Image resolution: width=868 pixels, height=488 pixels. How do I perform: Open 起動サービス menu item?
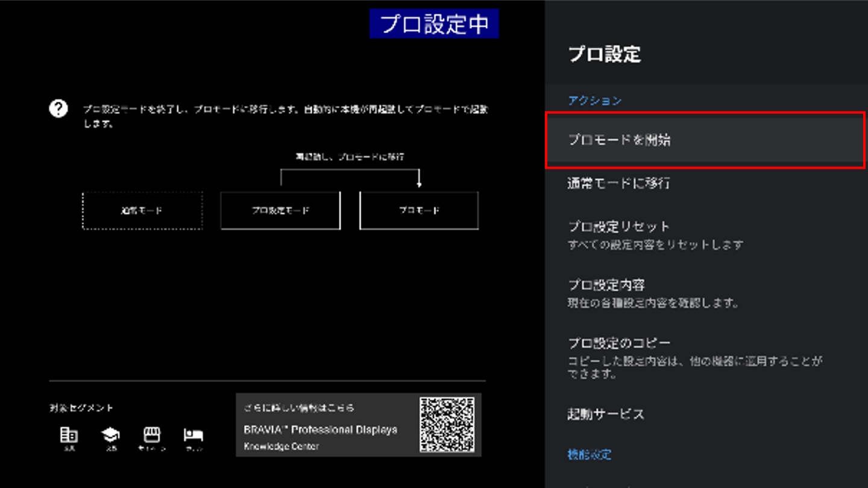[x=606, y=414]
